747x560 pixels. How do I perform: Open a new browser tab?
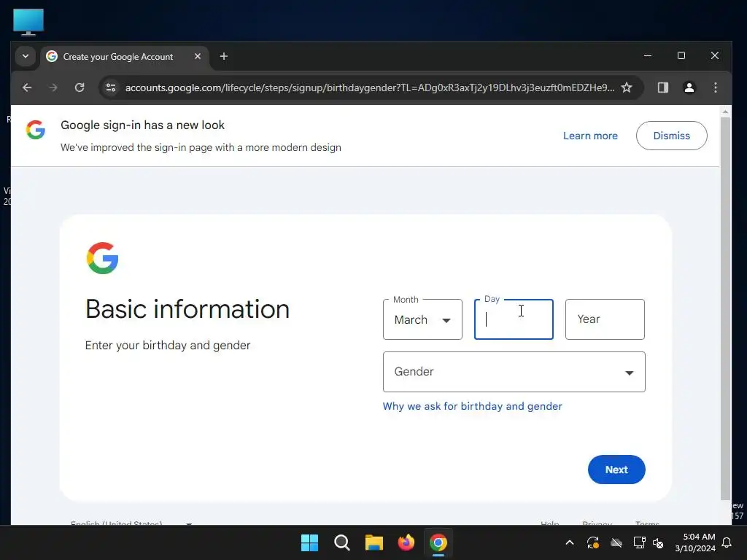[x=223, y=56]
